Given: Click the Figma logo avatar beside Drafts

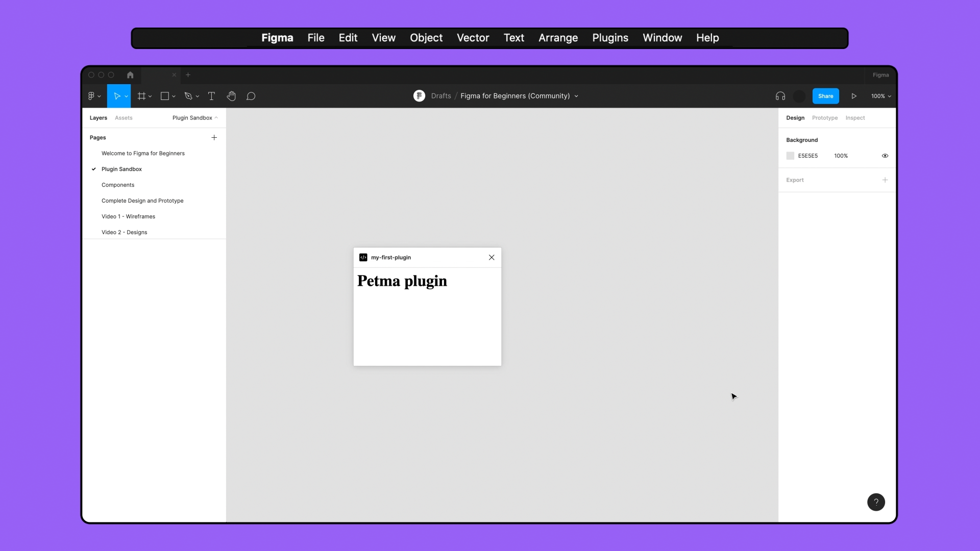Looking at the screenshot, I should coord(419,96).
